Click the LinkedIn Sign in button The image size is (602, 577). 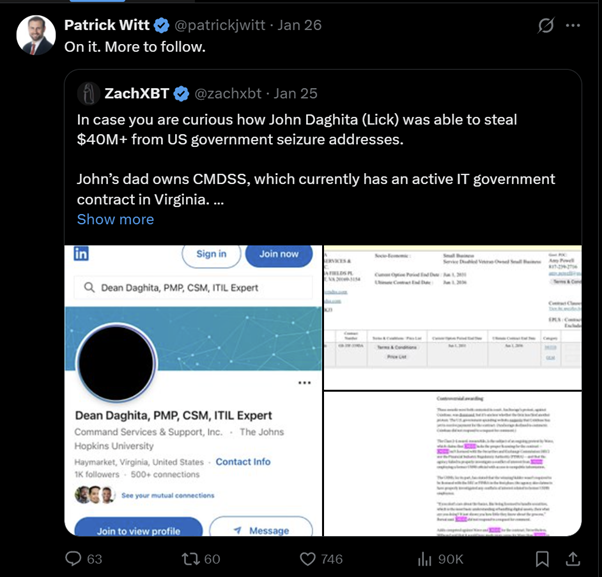coord(211,254)
